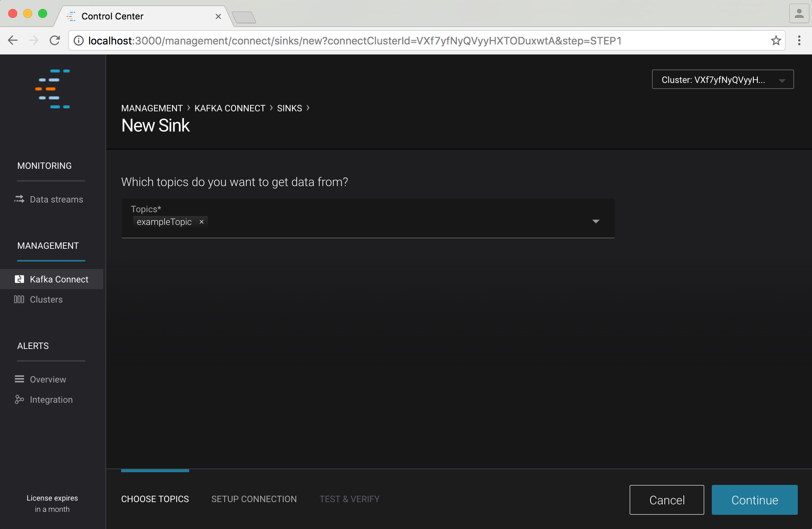
Task: Go to the Setup Connection step
Action: (x=254, y=499)
